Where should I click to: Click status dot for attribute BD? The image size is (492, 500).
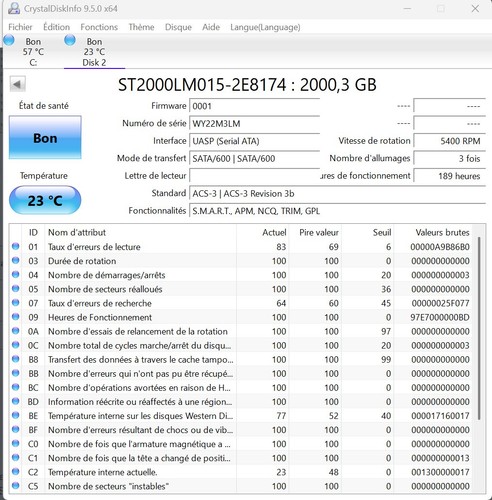point(15,401)
